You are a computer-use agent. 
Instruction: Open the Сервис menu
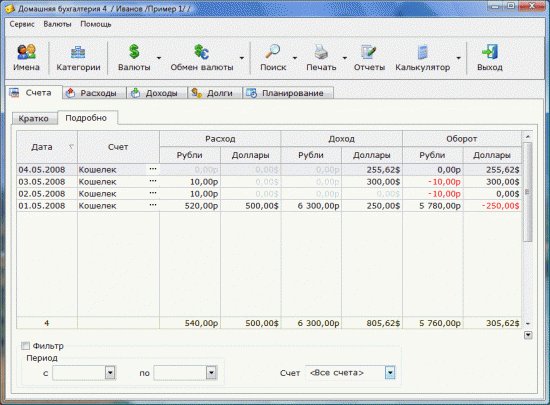tap(22, 24)
